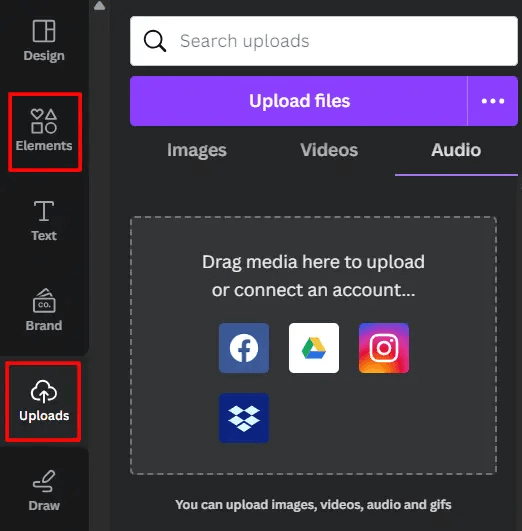The image size is (522, 531).
Task: Focus the Search uploads field
Action: tap(324, 41)
